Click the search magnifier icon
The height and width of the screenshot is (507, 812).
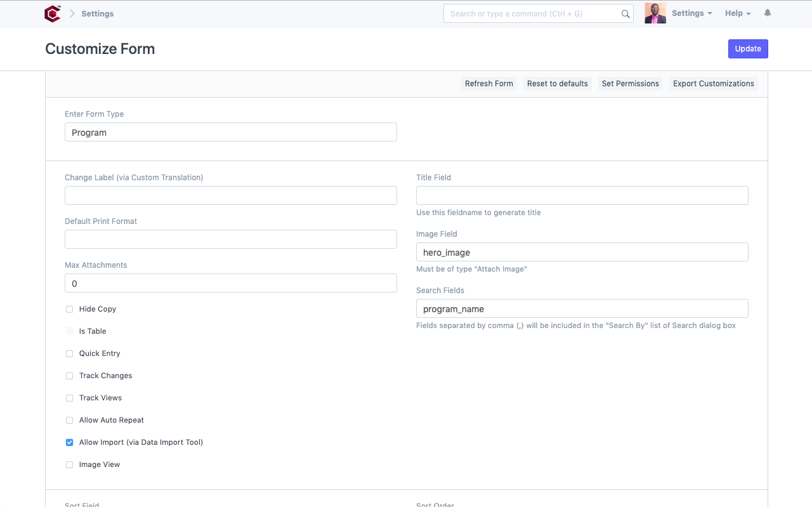tap(625, 13)
